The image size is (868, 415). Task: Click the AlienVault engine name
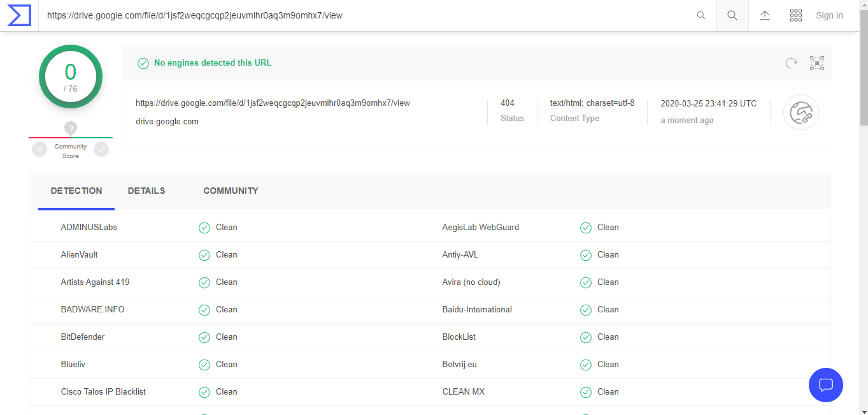pyautogui.click(x=80, y=254)
